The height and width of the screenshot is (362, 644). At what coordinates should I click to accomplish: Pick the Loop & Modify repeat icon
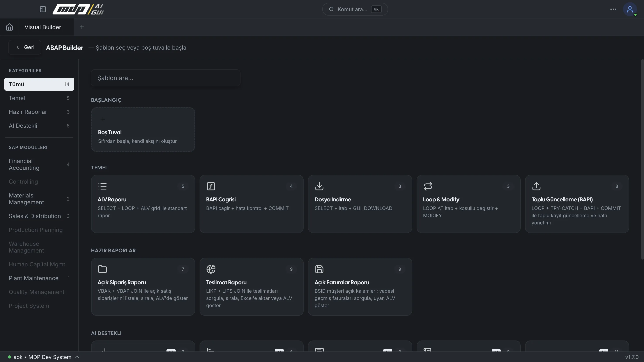pos(428,186)
